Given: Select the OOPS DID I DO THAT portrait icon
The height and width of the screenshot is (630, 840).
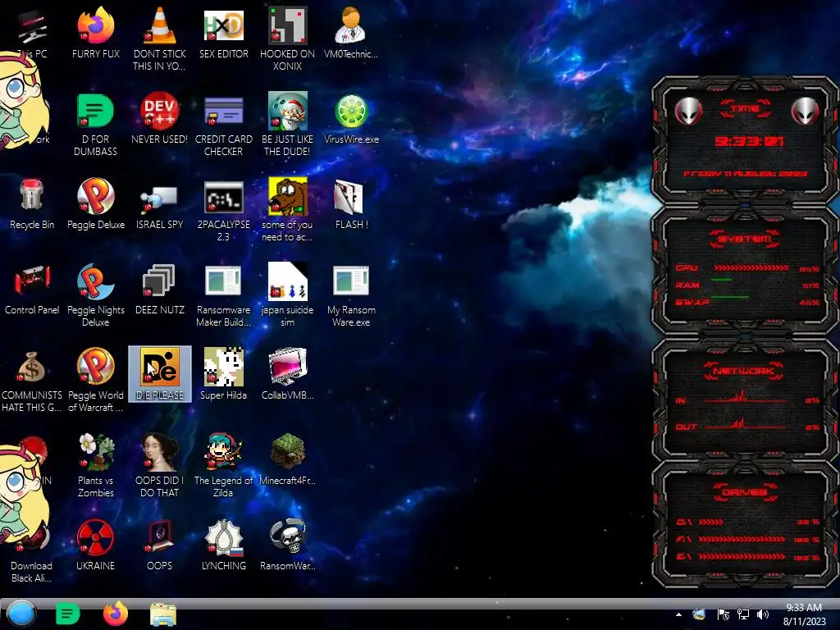Looking at the screenshot, I should (x=160, y=452).
